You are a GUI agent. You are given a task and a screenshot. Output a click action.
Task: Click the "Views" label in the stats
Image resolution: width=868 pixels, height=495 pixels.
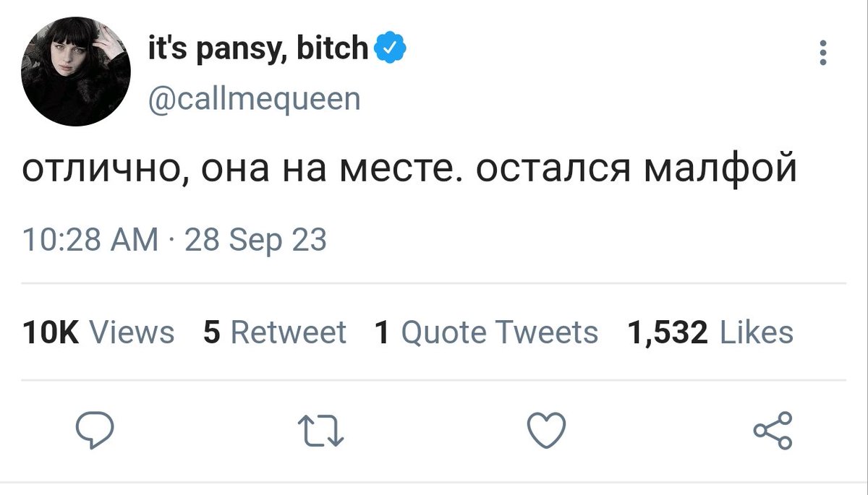point(131,332)
